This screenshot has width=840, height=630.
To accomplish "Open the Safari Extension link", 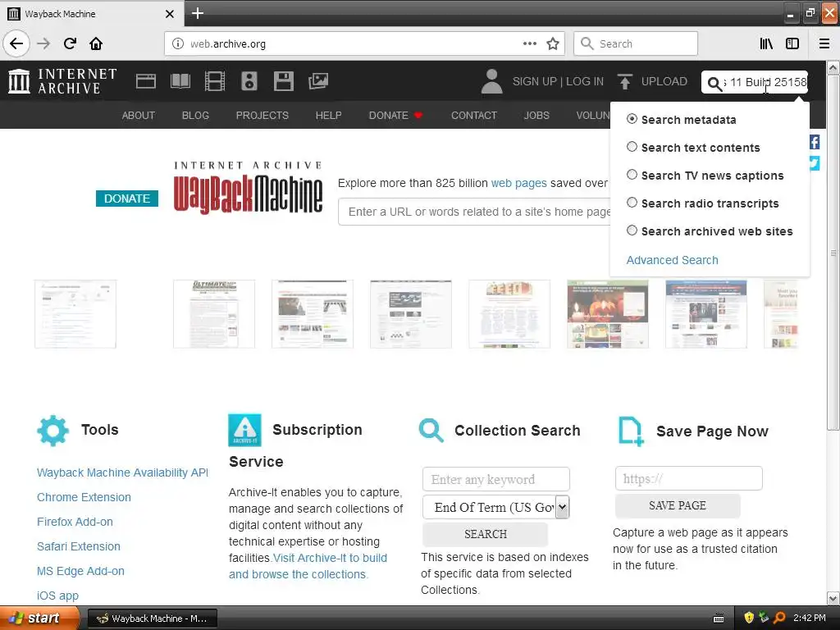I will pos(79,546).
